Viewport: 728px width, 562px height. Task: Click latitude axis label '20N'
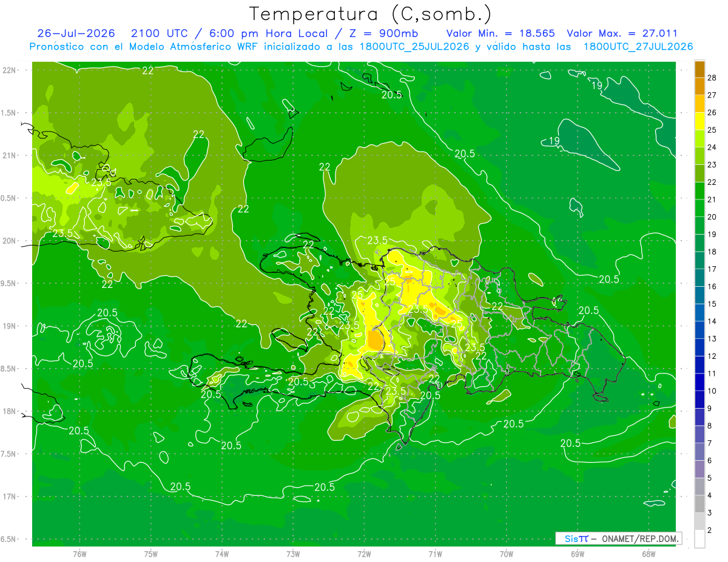9,241
